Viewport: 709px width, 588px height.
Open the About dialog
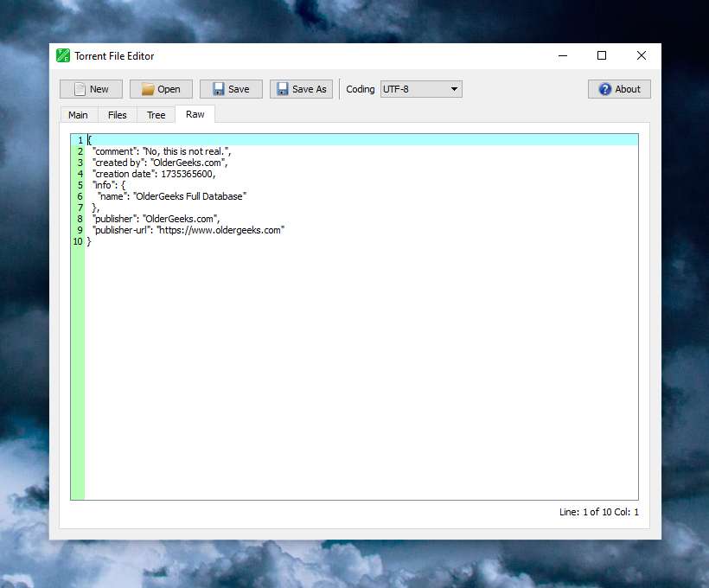619,89
